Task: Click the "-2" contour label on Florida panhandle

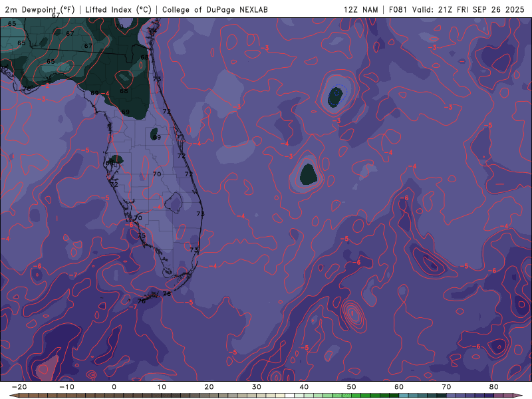Action: [46, 86]
